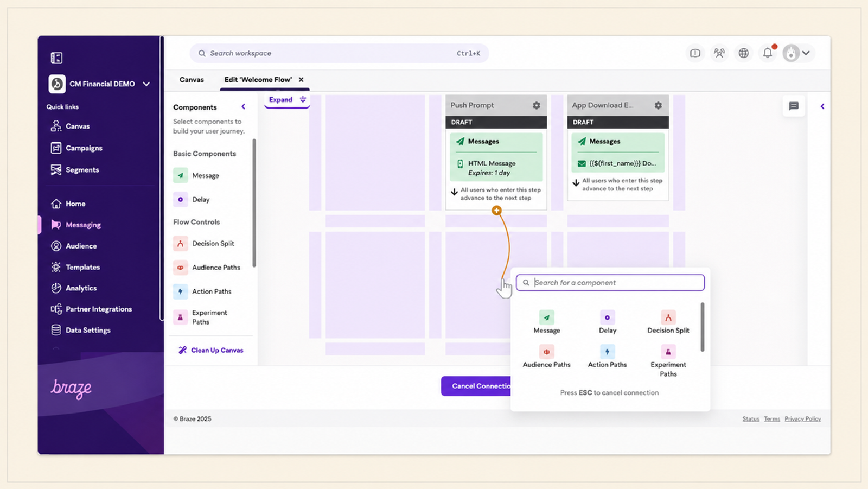Click the component picker popup scrollbar
Screen dimensions: 868x489
click(x=703, y=327)
